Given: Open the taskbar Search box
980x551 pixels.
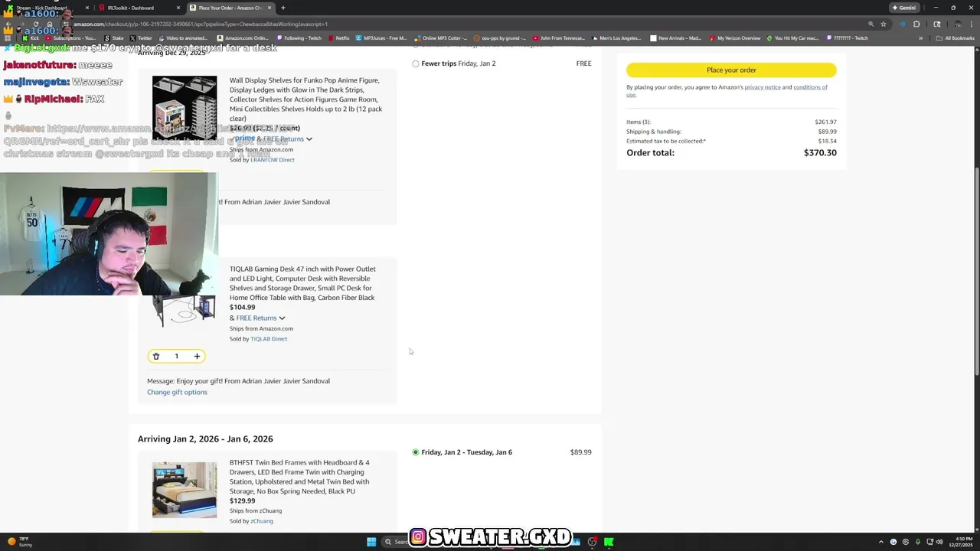Looking at the screenshot, I should tap(398, 542).
